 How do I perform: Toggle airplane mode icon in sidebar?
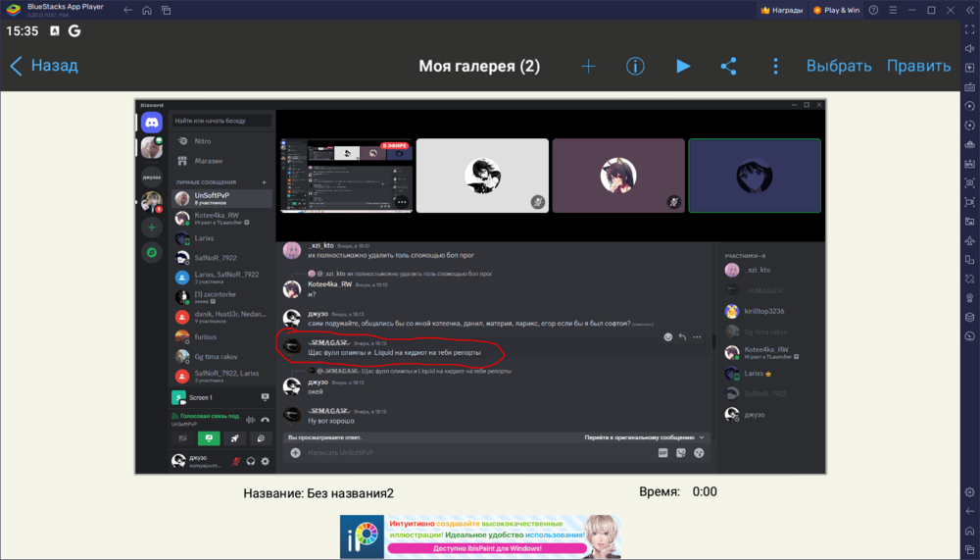[969, 240]
